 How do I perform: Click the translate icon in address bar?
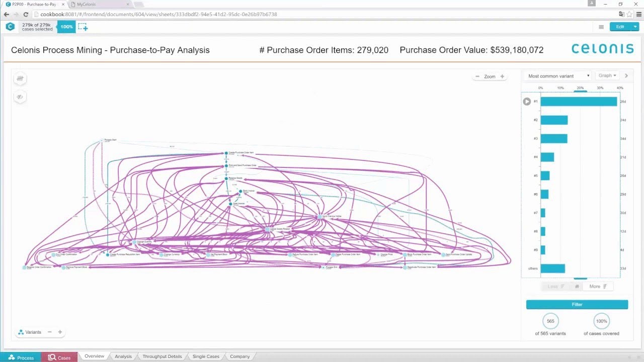pyautogui.click(x=622, y=15)
